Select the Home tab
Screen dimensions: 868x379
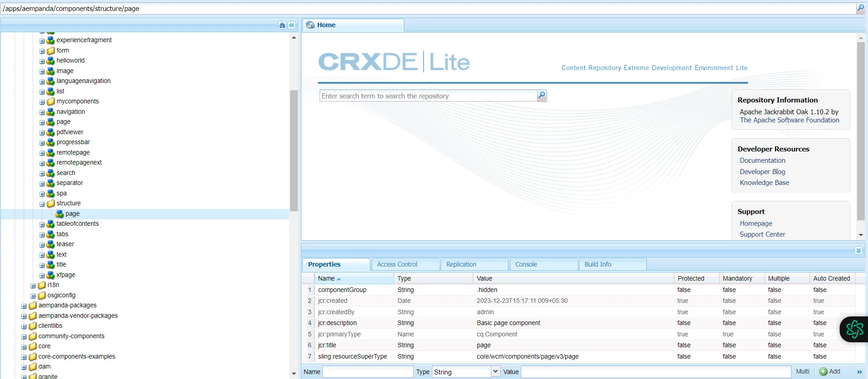pyautogui.click(x=353, y=25)
